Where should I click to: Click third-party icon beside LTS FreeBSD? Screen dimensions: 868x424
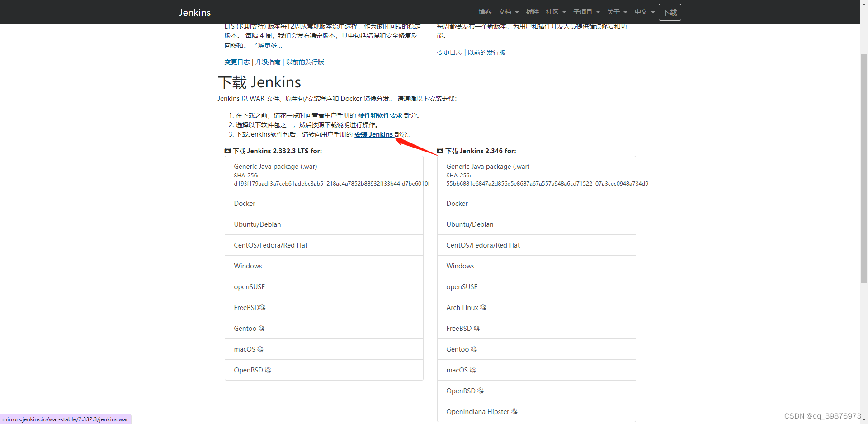point(263,308)
